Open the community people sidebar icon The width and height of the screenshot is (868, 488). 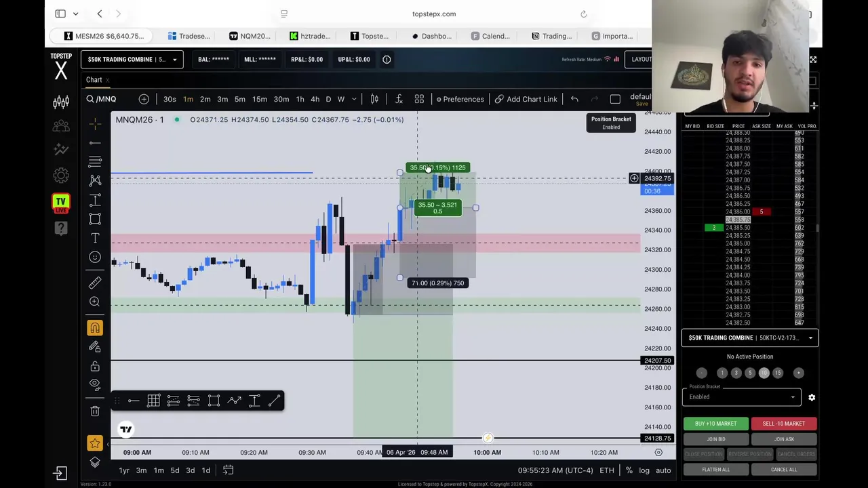tap(61, 126)
